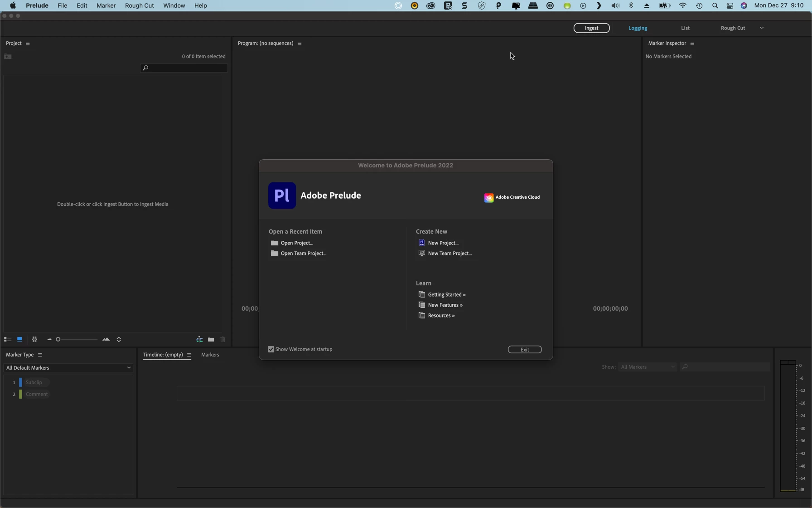Open the Resources link

click(441, 316)
